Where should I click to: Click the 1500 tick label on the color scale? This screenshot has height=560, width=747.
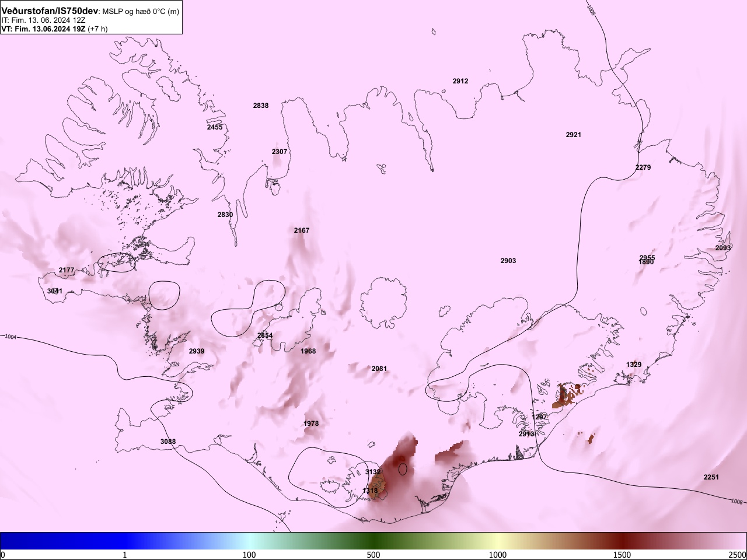coord(622,555)
